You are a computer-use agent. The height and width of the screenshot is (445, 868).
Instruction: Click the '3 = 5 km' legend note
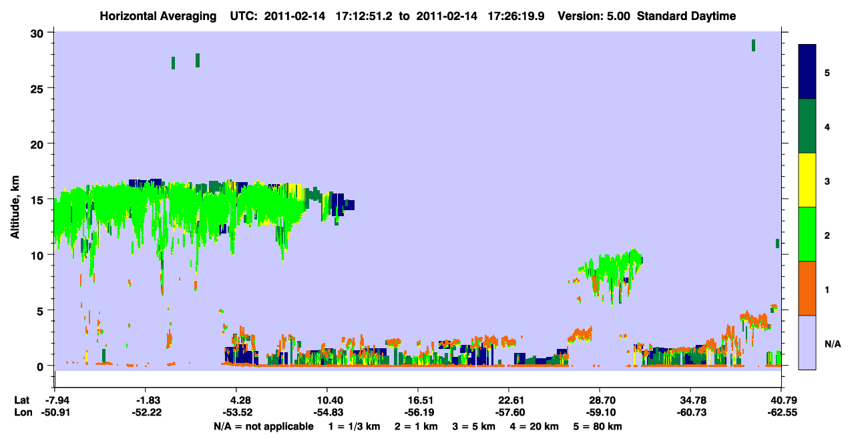[473, 426]
